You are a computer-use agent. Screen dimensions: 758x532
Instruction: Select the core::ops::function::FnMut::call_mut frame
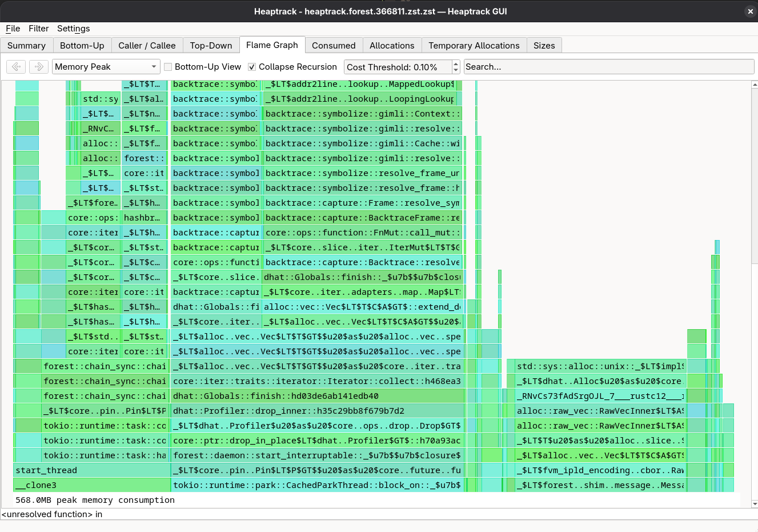coord(363,233)
